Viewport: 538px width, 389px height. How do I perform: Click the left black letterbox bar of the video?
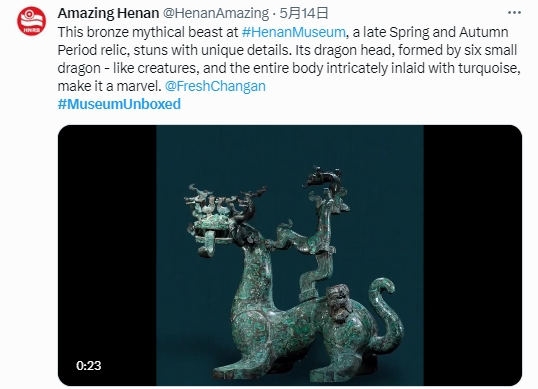click(x=107, y=255)
